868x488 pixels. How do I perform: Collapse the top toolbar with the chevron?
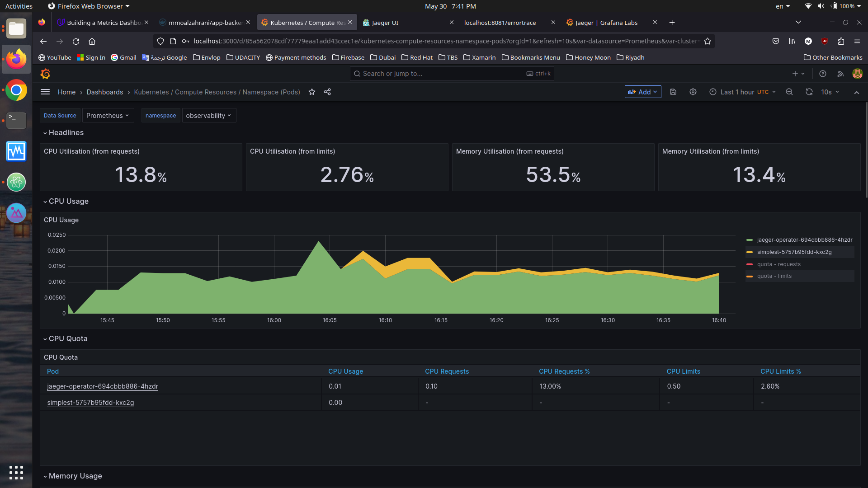tap(857, 92)
